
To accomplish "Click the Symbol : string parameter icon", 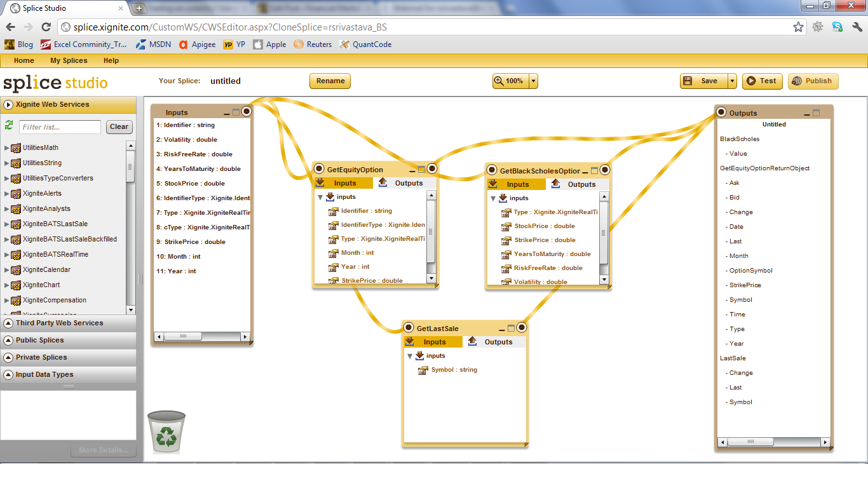I will (423, 370).
